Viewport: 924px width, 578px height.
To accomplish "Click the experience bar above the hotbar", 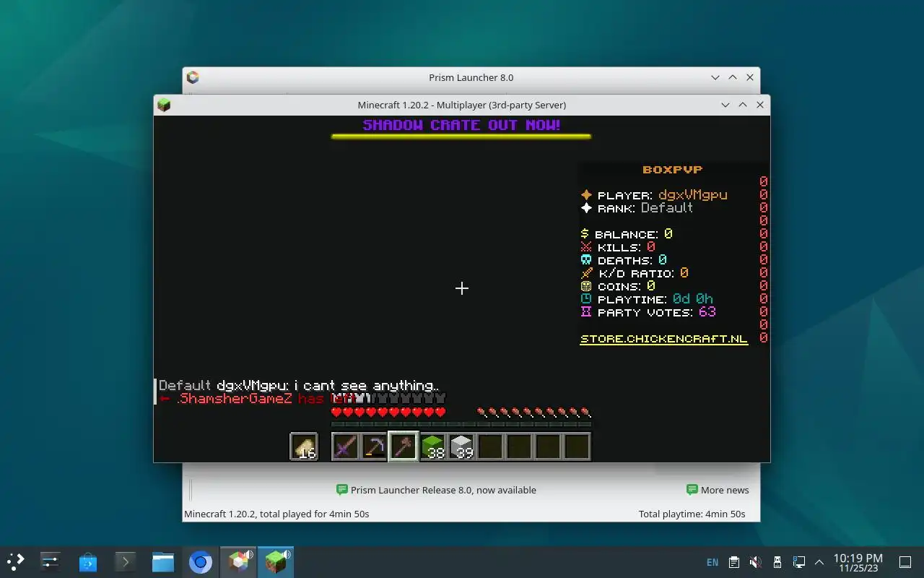I will coord(461,424).
